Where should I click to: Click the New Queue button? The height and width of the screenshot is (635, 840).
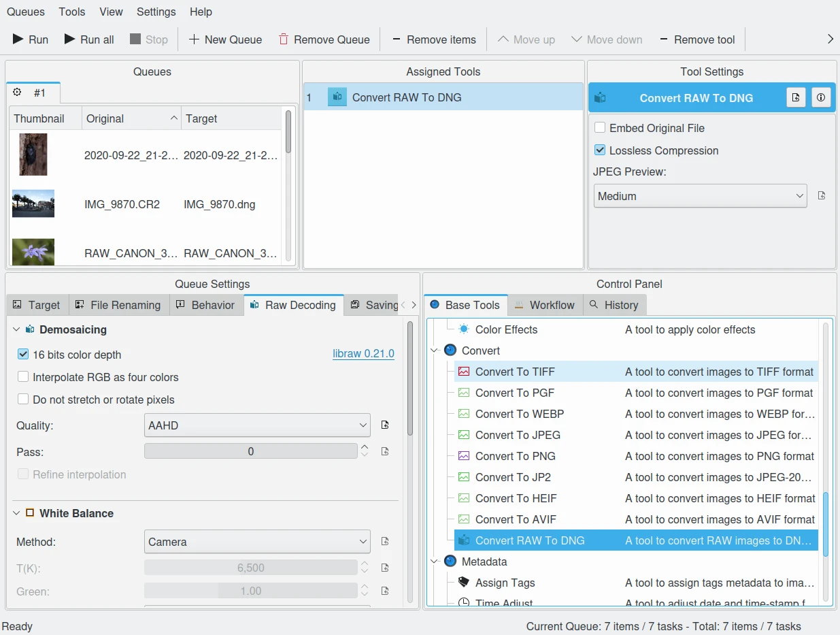(x=225, y=39)
